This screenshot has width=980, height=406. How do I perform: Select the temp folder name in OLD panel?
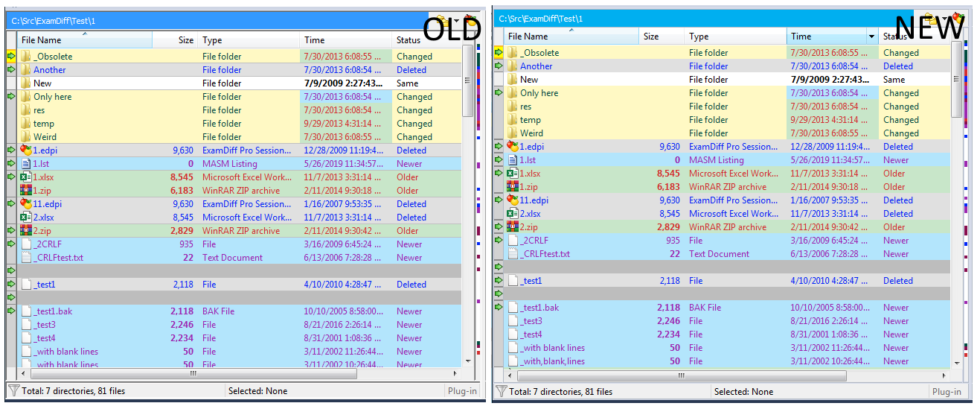point(44,124)
